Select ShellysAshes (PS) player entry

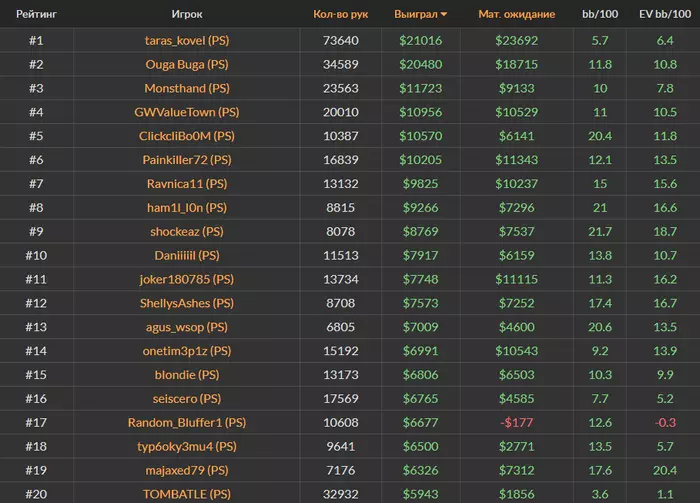tap(187, 303)
